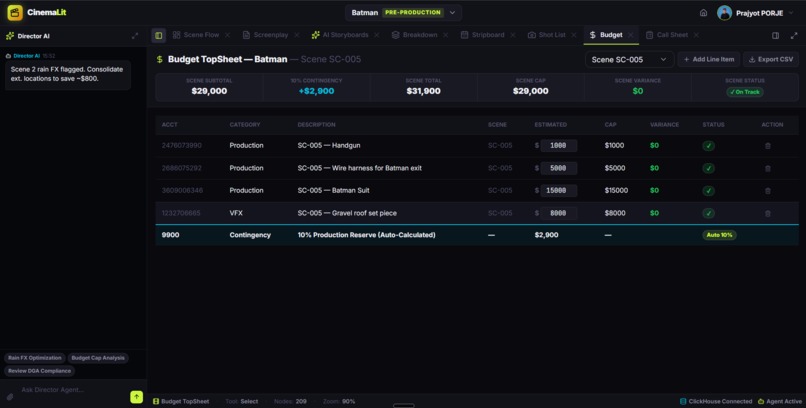Image resolution: width=806 pixels, height=408 pixels.
Task: Click the CinemaLit logo icon
Action: 15,12
